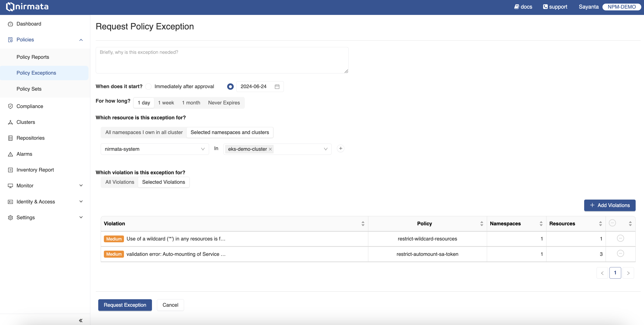Image resolution: width=644 pixels, height=325 pixels.
Task: Click the Inventory Report icon
Action: [10, 170]
